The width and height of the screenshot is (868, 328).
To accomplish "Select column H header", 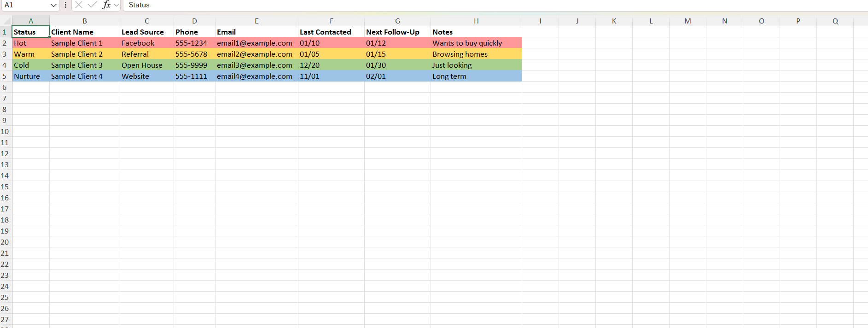I will [x=476, y=21].
